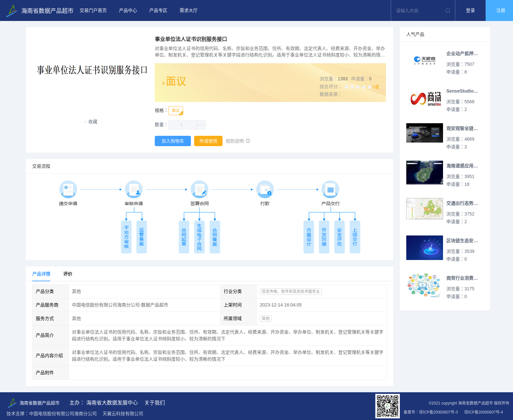Open the 企业动产抵押 product title

point(462,54)
